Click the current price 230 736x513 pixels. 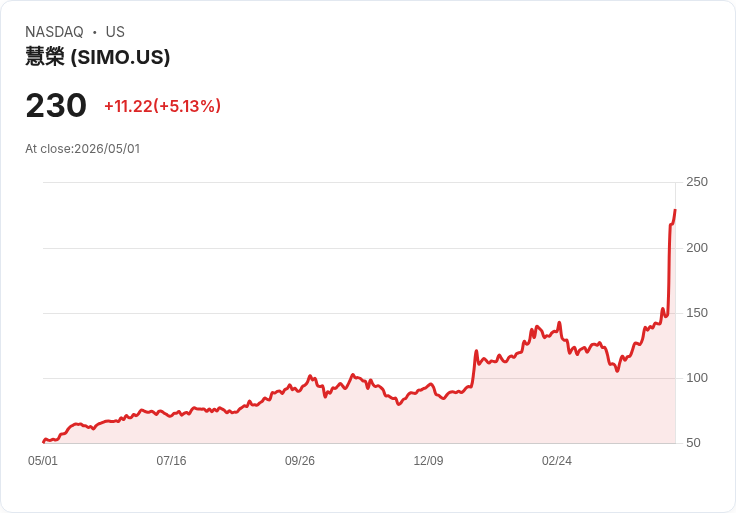[56, 106]
